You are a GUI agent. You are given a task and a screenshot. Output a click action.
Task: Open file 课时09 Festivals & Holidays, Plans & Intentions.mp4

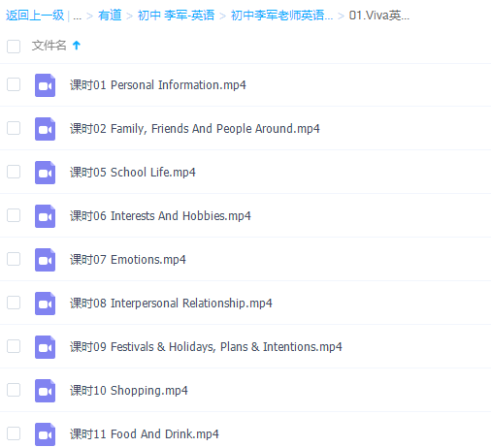(206, 347)
